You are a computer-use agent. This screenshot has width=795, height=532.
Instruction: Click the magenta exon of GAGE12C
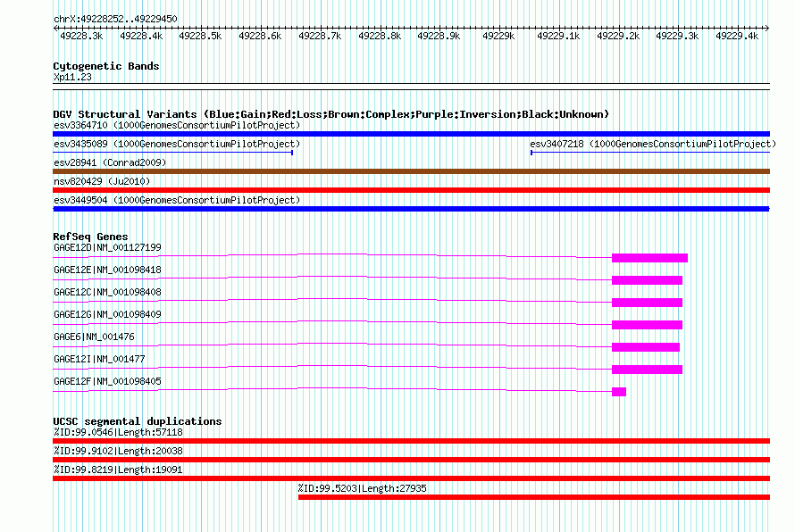click(x=647, y=303)
